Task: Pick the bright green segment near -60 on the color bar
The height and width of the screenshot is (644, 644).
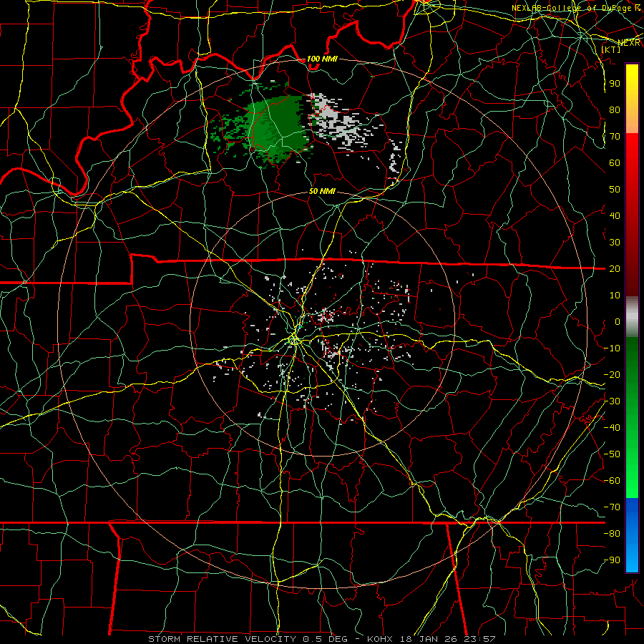Action: [x=632, y=477]
